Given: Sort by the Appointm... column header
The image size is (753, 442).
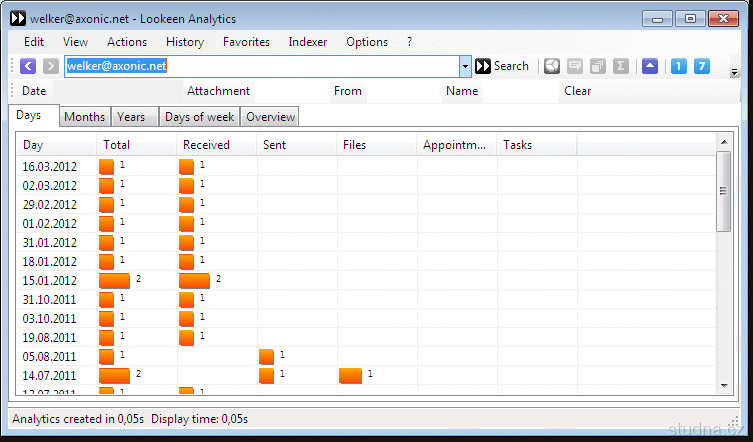Looking at the screenshot, I should [457, 145].
